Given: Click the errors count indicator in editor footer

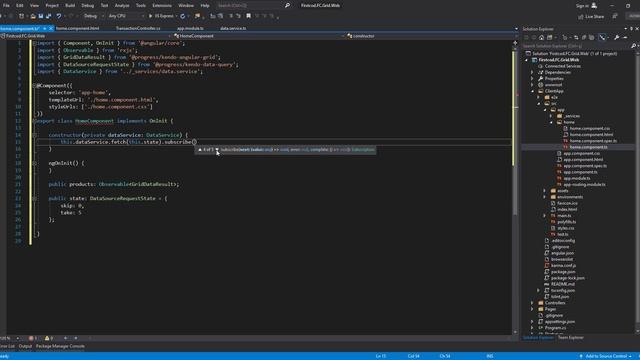Looking at the screenshot, I should click(33, 338).
